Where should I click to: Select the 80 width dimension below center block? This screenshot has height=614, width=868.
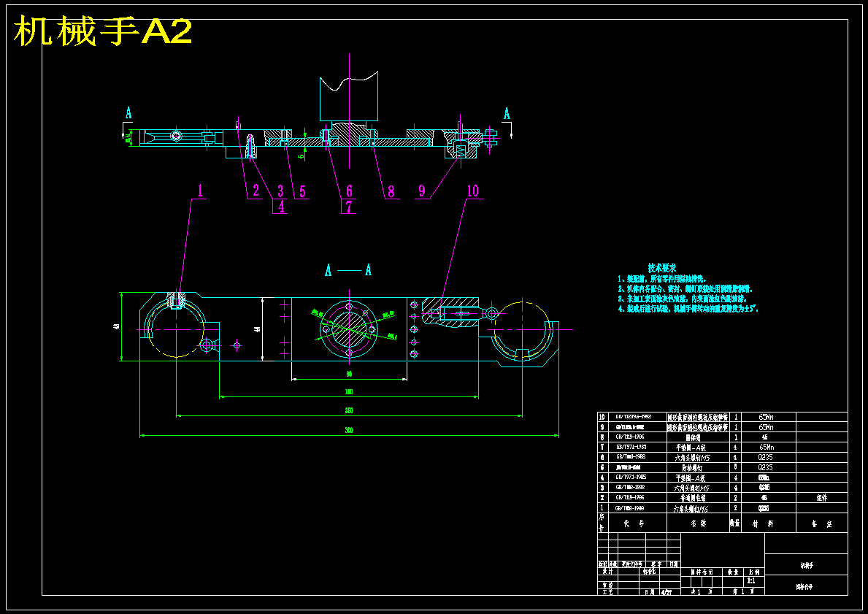pos(349,374)
